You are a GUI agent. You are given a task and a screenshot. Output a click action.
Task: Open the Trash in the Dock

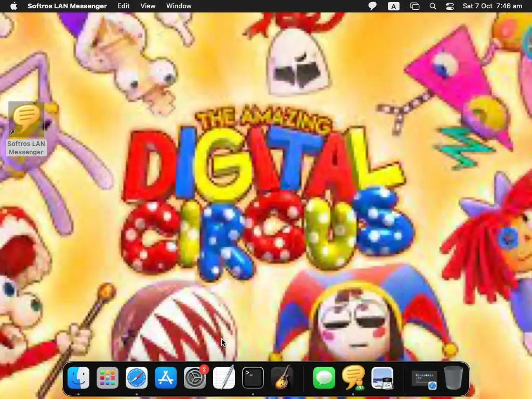453,378
